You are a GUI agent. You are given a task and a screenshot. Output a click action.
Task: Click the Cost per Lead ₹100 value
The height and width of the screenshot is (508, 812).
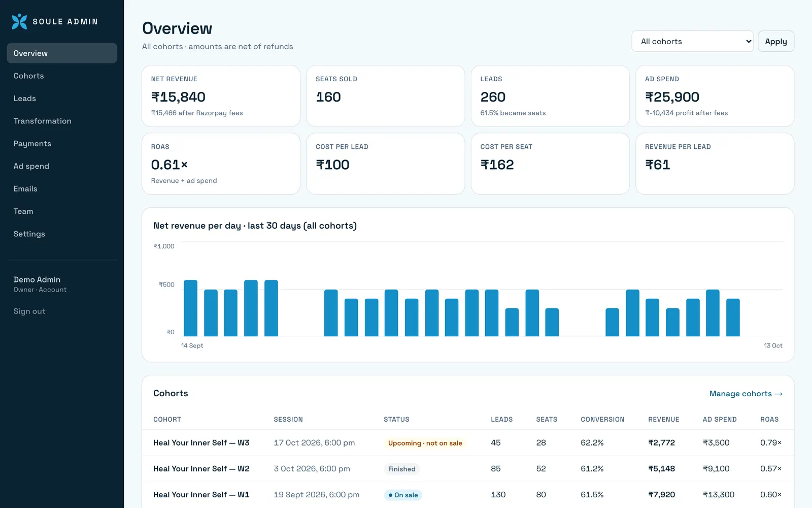pos(332,165)
